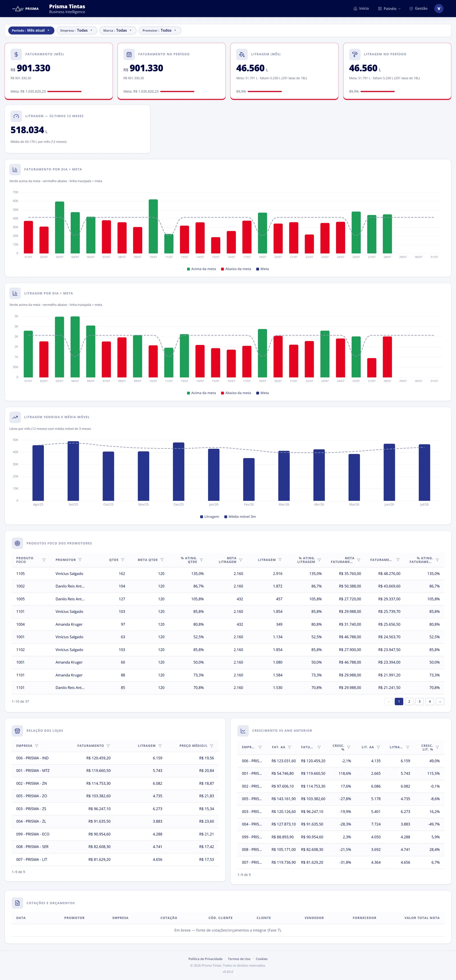Image resolution: width=456 pixels, height=980 pixels.
Task: Open the Promotor Todos filter dropdown
Action: coord(160,31)
